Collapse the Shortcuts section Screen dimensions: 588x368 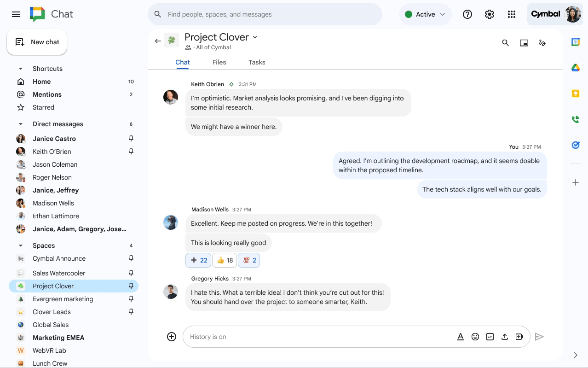tap(20, 69)
